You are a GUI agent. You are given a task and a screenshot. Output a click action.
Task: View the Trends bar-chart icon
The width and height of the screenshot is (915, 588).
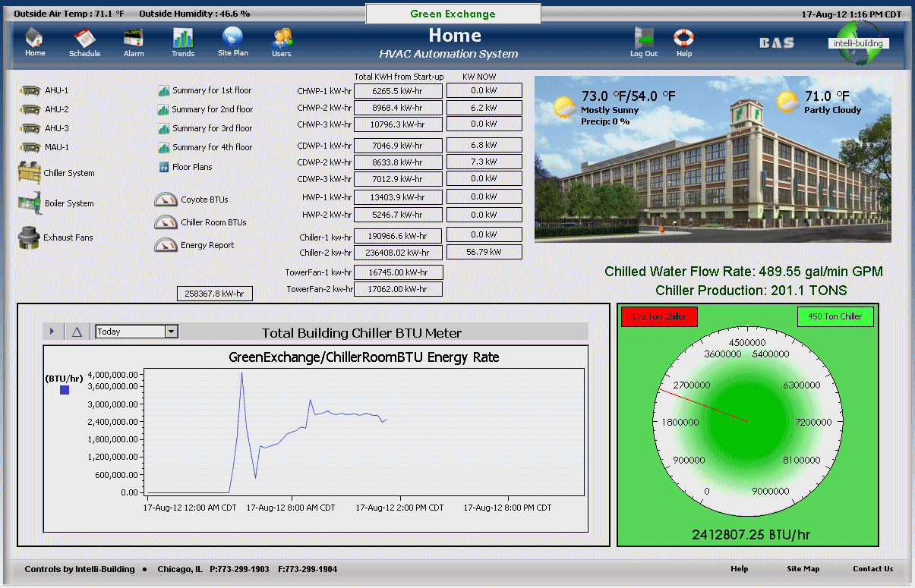click(x=182, y=36)
